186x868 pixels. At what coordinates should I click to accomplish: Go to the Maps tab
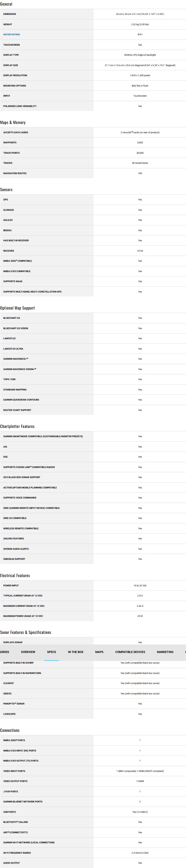(99, 652)
